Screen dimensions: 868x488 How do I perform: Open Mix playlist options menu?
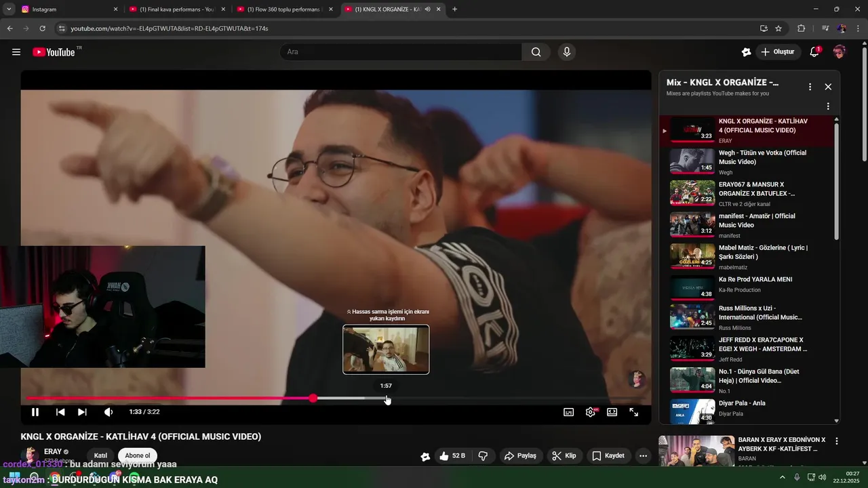[x=810, y=87]
